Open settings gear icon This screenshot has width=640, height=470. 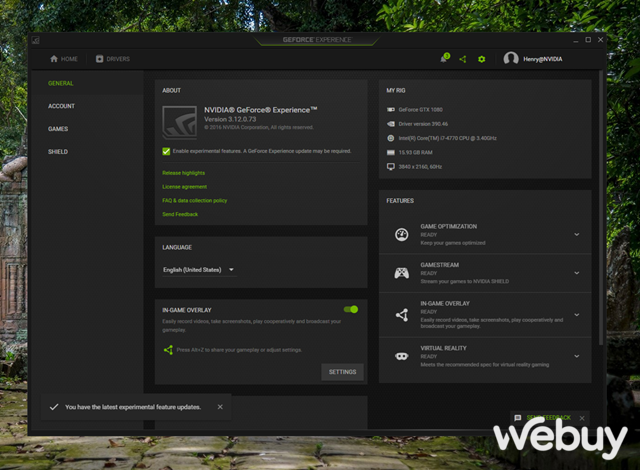pyautogui.click(x=482, y=59)
